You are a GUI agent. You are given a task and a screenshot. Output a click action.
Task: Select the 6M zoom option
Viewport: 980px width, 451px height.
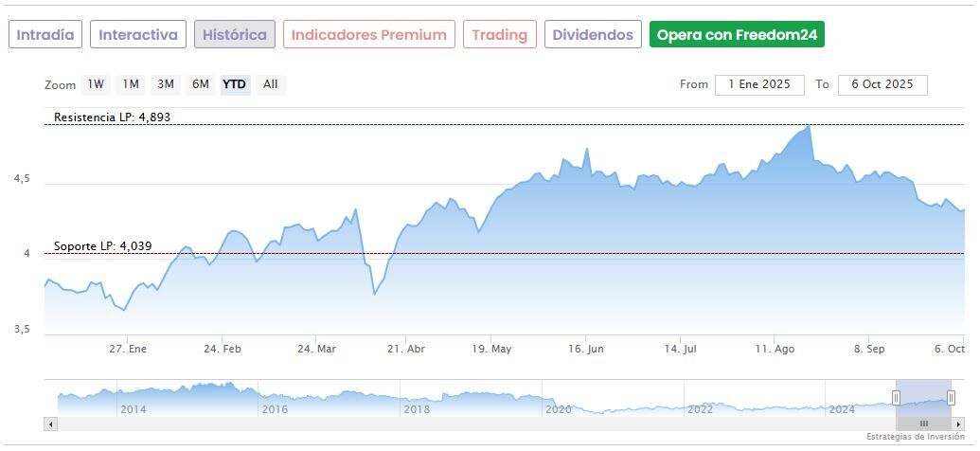tap(201, 84)
